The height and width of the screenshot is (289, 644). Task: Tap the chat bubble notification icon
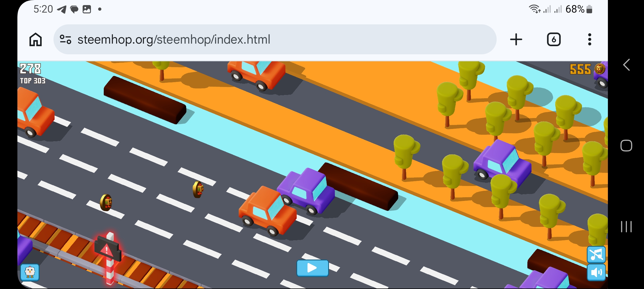[74, 9]
